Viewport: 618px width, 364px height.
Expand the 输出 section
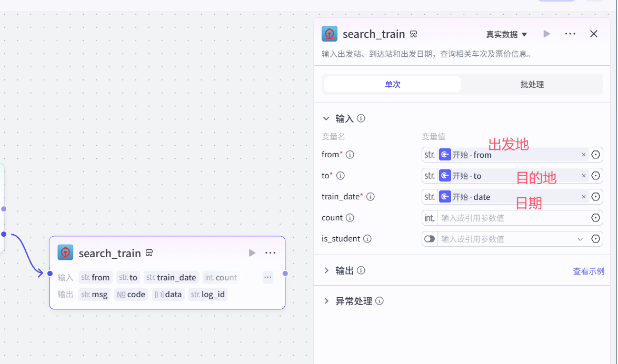coord(326,271)
